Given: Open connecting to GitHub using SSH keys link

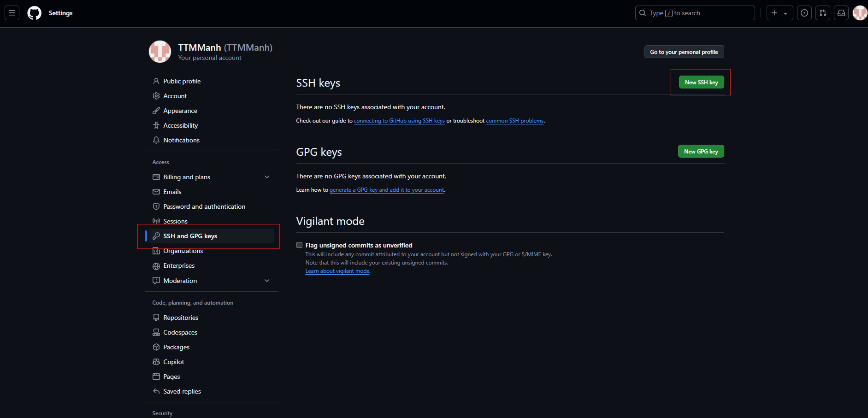Looking at the screenshot, I should 399,121.
